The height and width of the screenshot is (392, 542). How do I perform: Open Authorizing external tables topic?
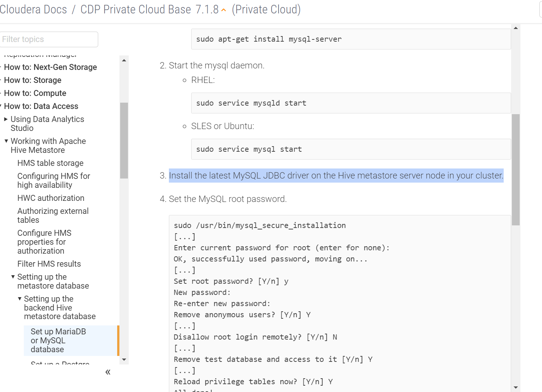point(53,215)
